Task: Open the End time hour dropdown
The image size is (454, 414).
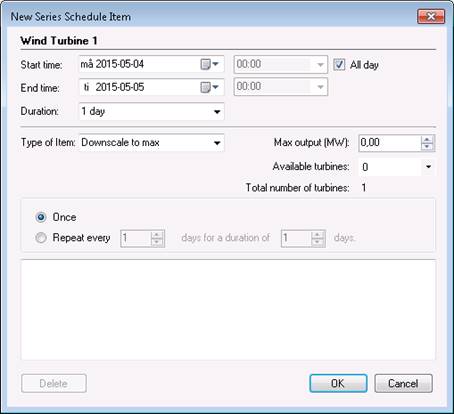Action: (320, 87)
